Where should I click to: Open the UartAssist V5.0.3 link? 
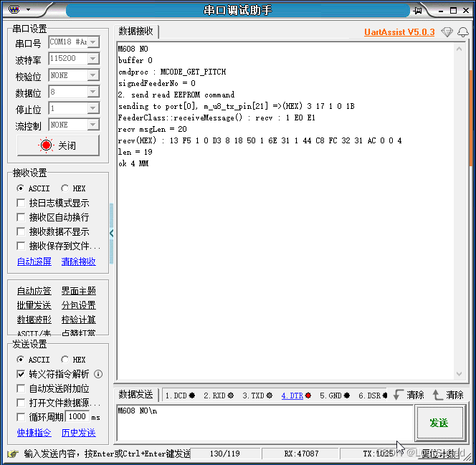click(399, 32)
